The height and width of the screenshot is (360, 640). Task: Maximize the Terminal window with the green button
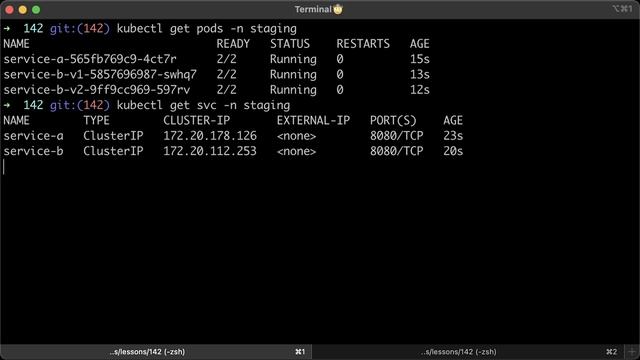36,9
